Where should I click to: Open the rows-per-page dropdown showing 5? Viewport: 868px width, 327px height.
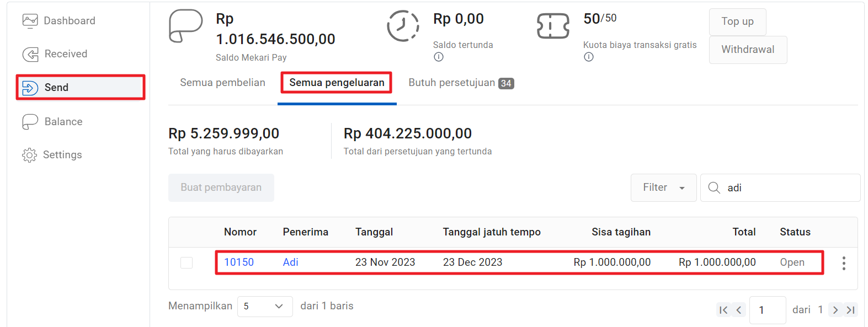pos(264,307)
